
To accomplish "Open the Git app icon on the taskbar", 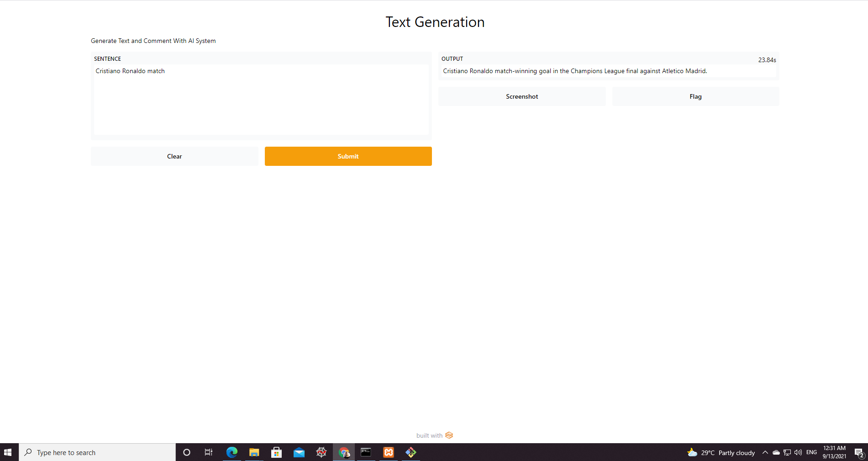I will (x=411, y=452).
